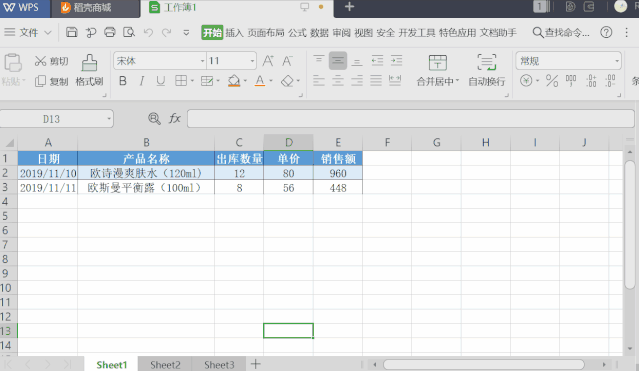Switch to Sheet3 tab
Screen dimensions: 639x371
tap(219, 364)
